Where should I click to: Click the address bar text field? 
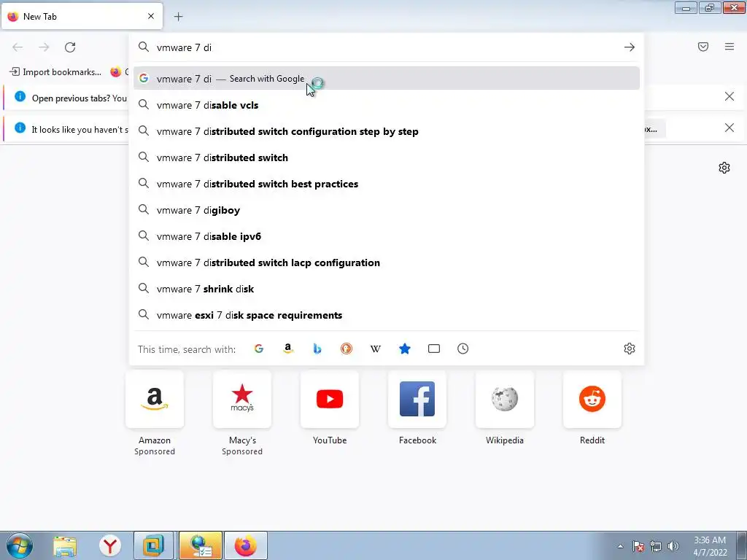pyautogui.click(x=386, y=47)
